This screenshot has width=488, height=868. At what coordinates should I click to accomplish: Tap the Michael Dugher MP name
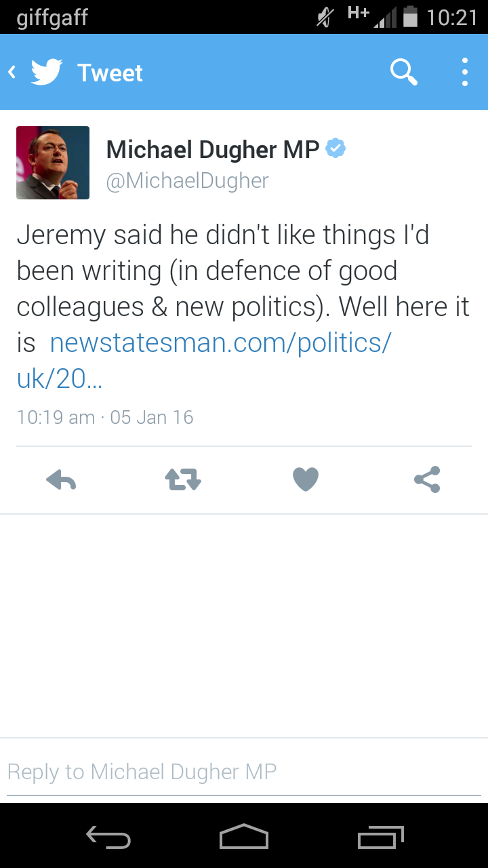(213, 150)
